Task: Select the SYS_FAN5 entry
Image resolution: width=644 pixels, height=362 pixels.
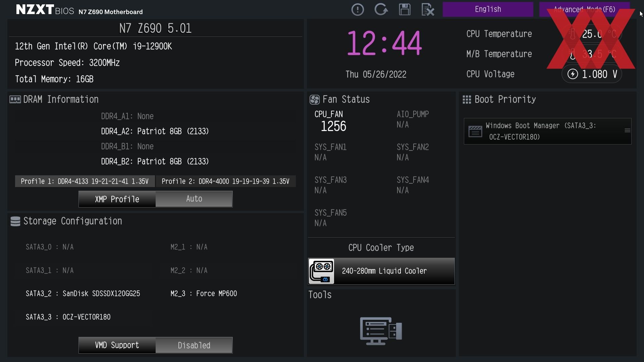Action: click(330, 218)
